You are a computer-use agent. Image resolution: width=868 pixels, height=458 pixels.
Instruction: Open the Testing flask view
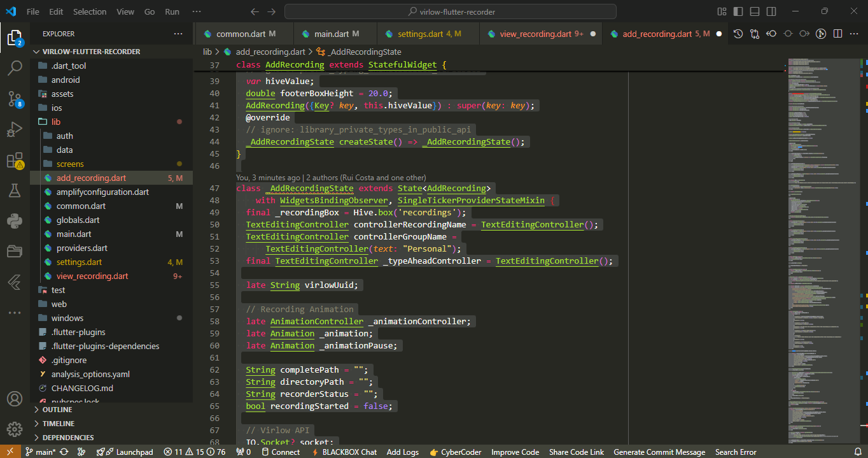click(15, 190)
